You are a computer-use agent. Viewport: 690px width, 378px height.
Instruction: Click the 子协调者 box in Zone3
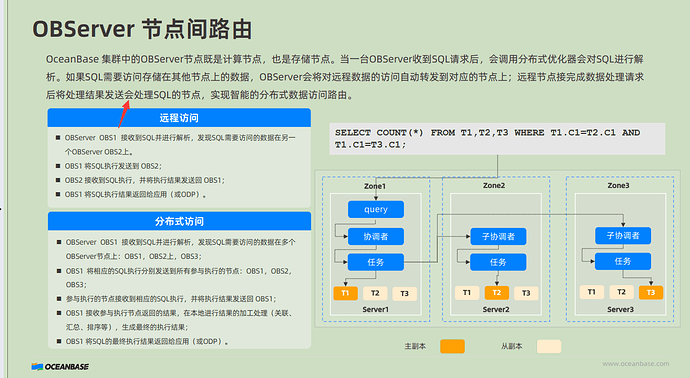623,235
